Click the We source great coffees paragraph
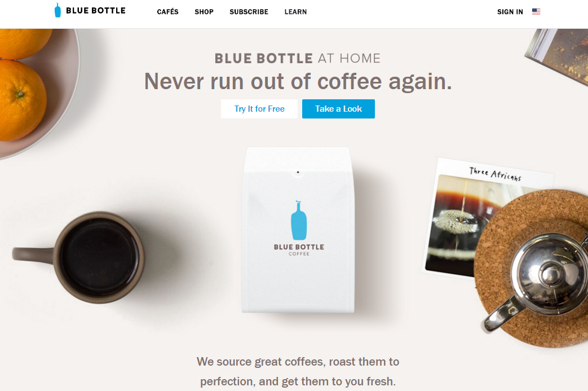 [x=298, y=371]
